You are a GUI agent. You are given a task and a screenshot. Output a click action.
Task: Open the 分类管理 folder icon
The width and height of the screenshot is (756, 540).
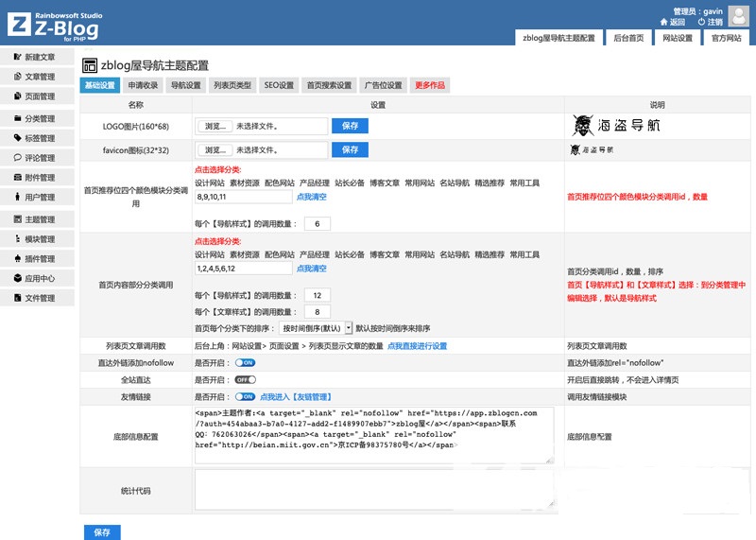click(17, 118)
